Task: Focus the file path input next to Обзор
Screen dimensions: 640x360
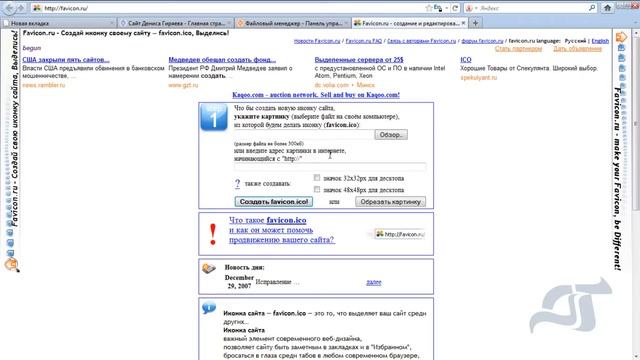Action: [x=304, y=135]
